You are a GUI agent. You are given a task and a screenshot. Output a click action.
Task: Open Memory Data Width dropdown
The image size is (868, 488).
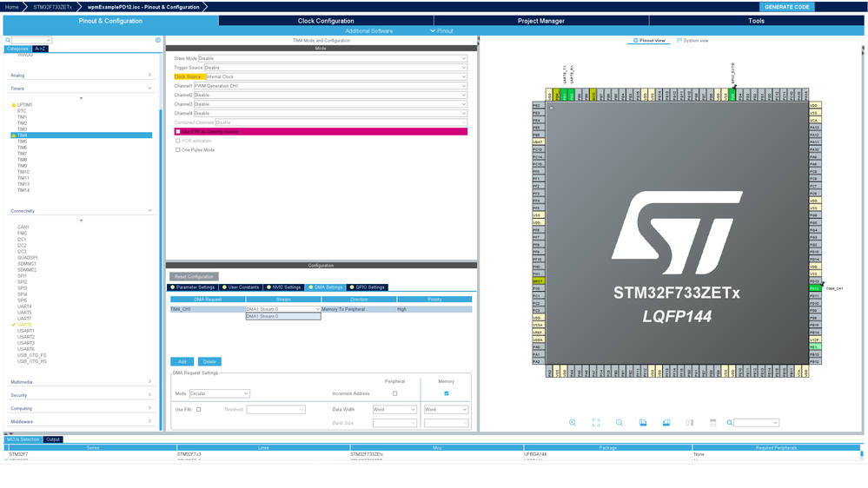(446, 410)
